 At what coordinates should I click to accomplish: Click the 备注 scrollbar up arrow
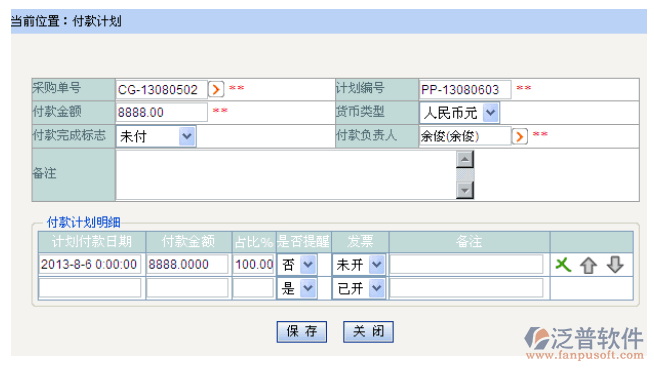coord(465,159)
